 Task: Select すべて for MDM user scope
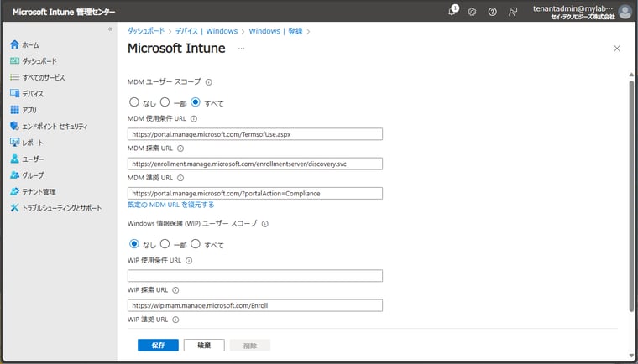pyautogui.click(x=196, y=102)
